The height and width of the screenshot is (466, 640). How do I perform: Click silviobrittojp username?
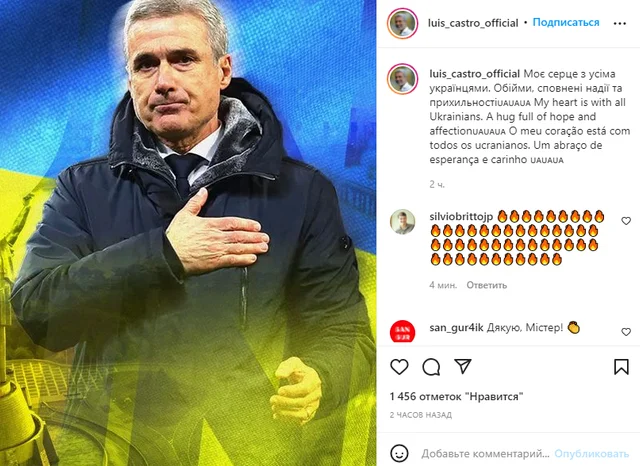(461, 216)
